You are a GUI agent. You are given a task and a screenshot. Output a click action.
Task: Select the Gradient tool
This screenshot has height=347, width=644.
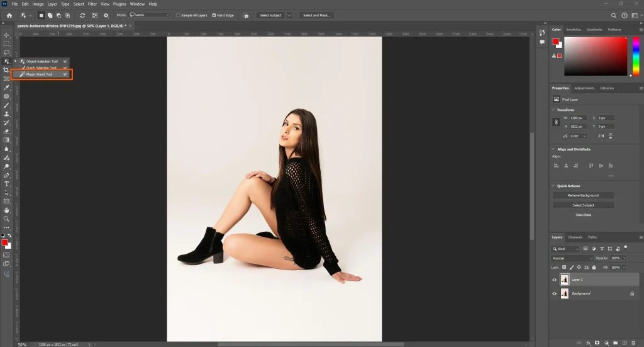(x=6, y=140)
